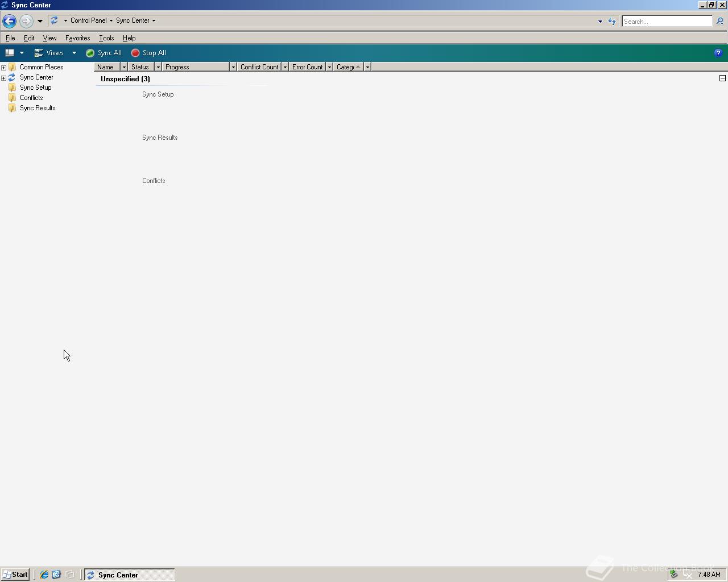Open the blue Help question-mark icon

(718, 53)
